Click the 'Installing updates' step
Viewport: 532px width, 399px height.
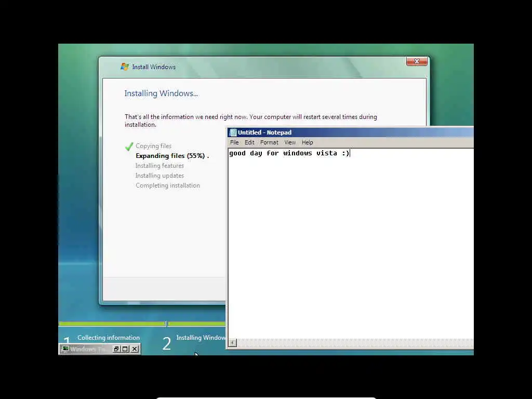(x=159, y=176)
